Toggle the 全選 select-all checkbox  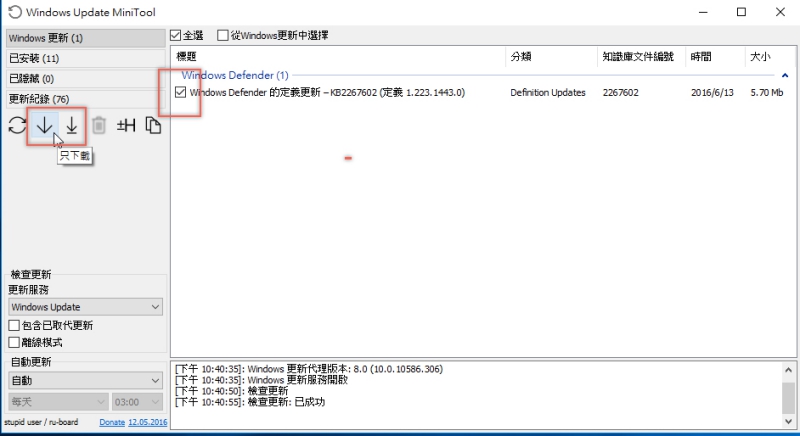[x=176, y=36]
